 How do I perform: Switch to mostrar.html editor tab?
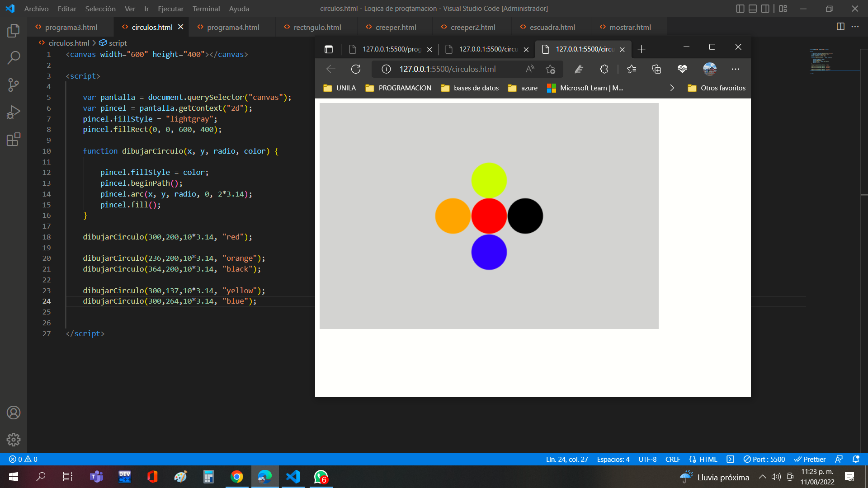click(629, 27)
